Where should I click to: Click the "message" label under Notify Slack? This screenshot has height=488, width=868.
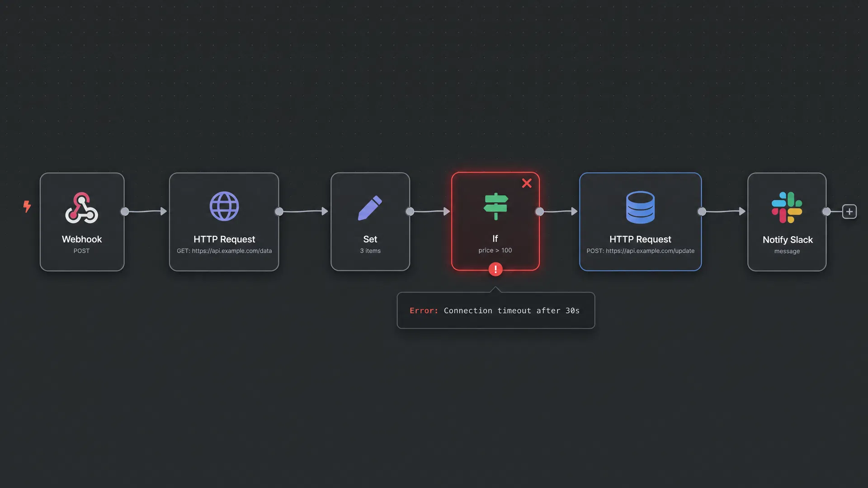click(787, 251)
